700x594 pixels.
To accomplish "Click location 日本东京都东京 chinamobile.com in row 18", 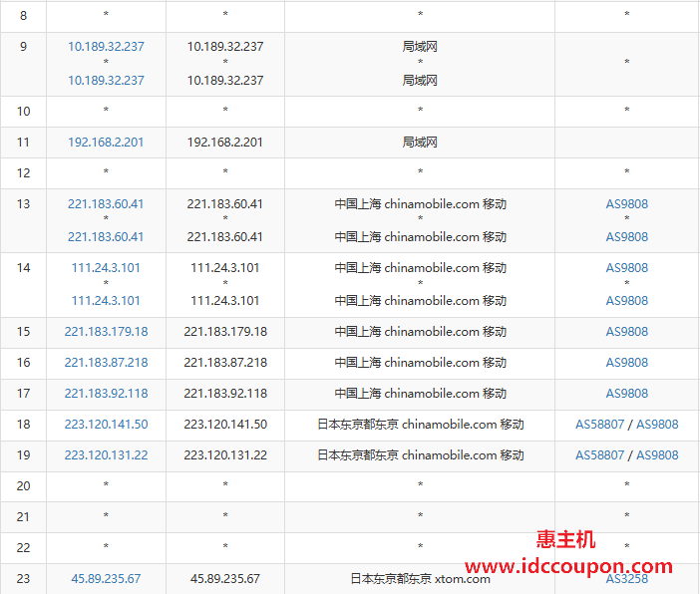I will tap(420, 424).
